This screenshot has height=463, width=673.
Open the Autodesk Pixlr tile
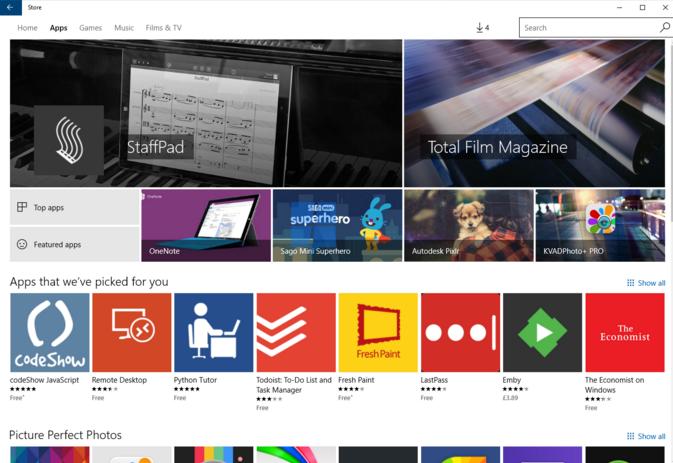[x=469, y=225]
